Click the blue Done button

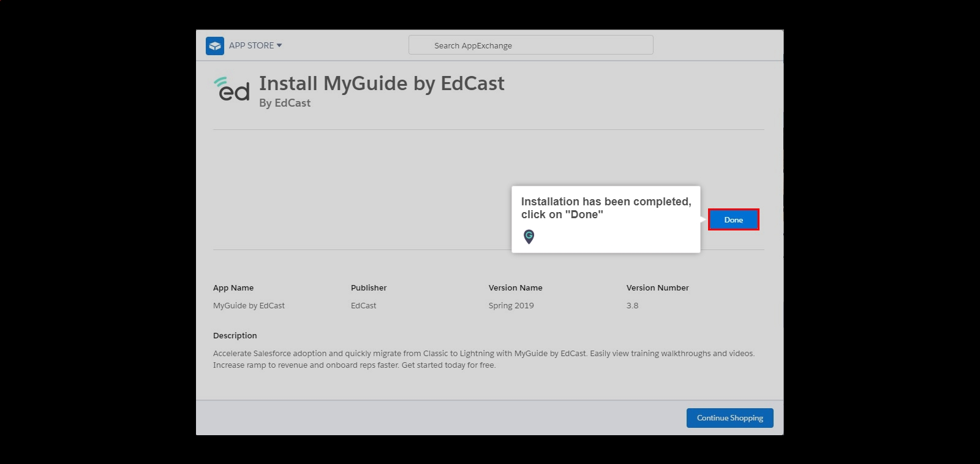click(733, 219)
